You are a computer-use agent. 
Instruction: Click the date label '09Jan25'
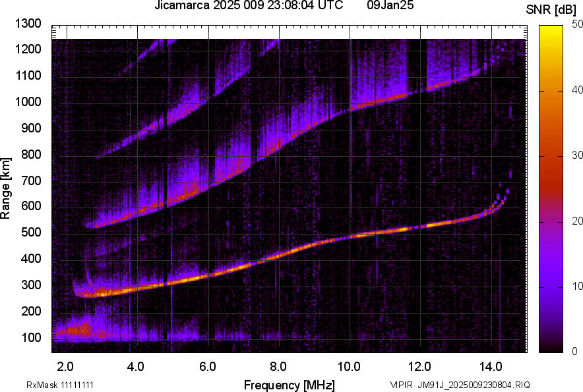click(x=390, y=5)
